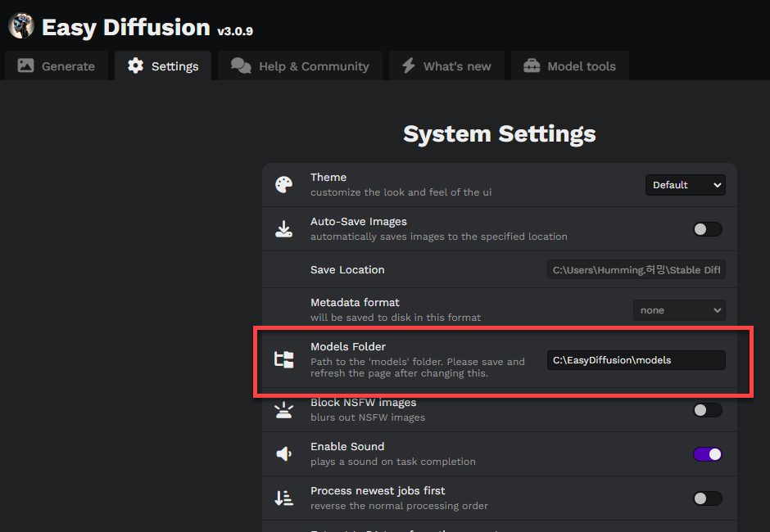The height and width of the screenshot is (532, 770).
Task: Click "Path to the 'models' folder" description
Action: click(x=418, y=367)
